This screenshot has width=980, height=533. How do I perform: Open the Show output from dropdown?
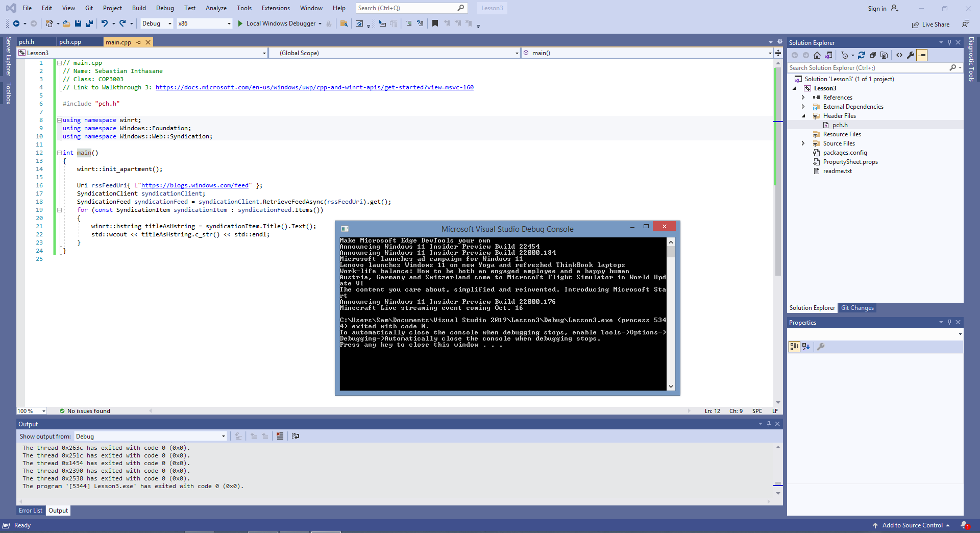point(223,436)
